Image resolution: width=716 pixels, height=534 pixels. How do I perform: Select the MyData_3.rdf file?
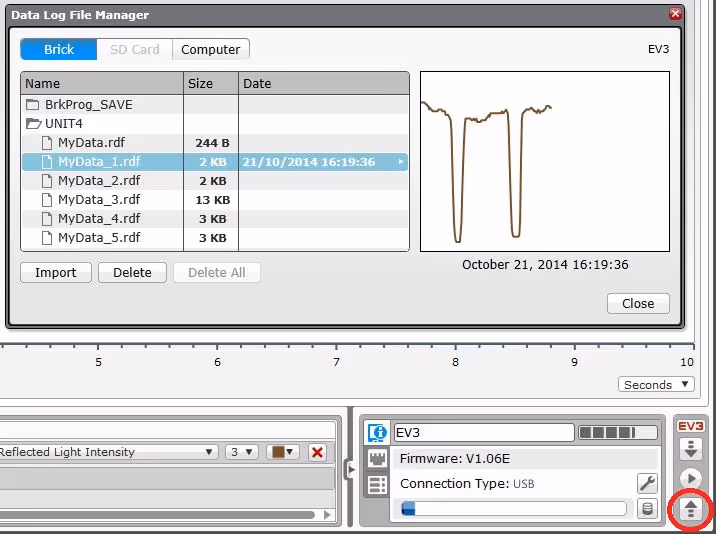coord(99,200)
